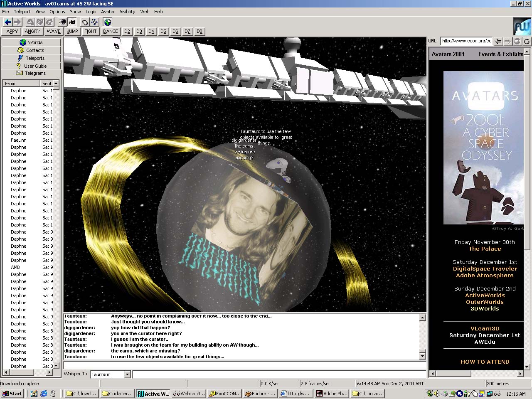Follow the HOW TO ATTEND link

(x=485, y=362)
